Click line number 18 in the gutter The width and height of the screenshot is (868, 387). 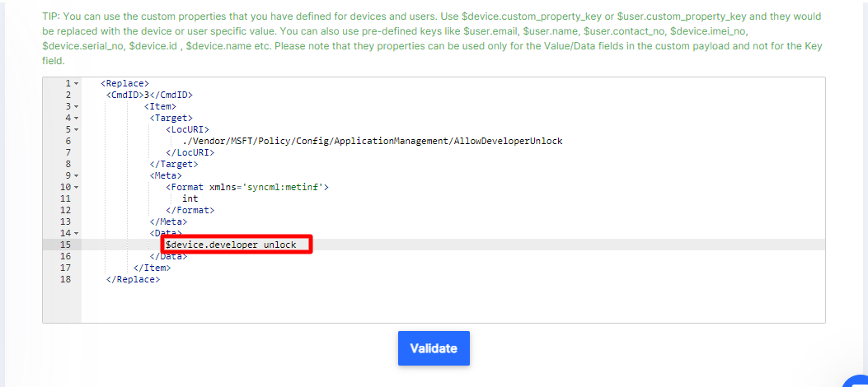(x=65, y=279)
